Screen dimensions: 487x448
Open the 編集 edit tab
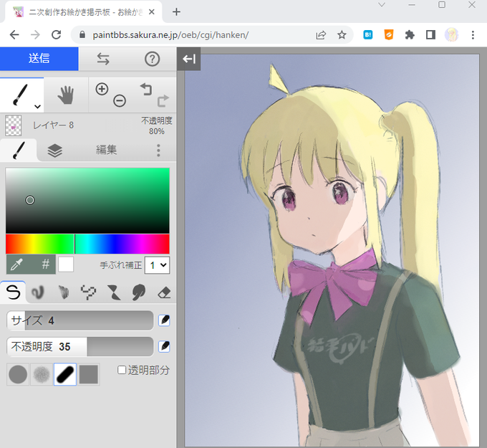[106, 150]
